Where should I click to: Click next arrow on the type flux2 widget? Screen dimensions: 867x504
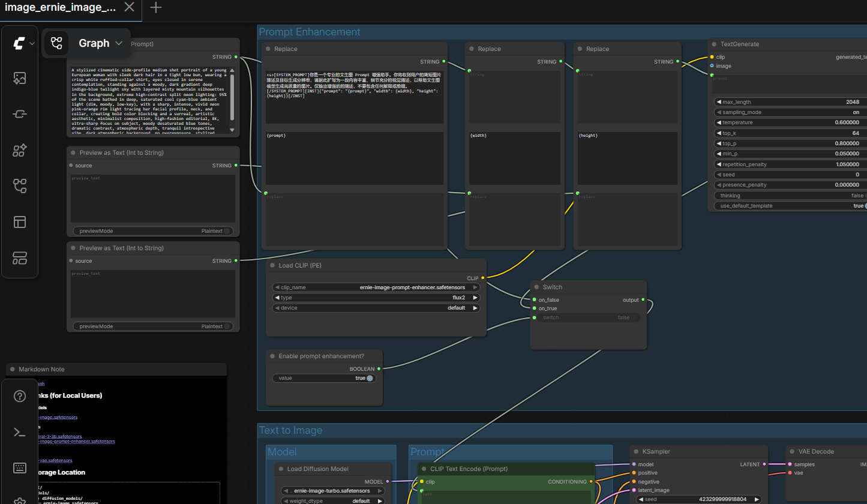coord(476,298)
